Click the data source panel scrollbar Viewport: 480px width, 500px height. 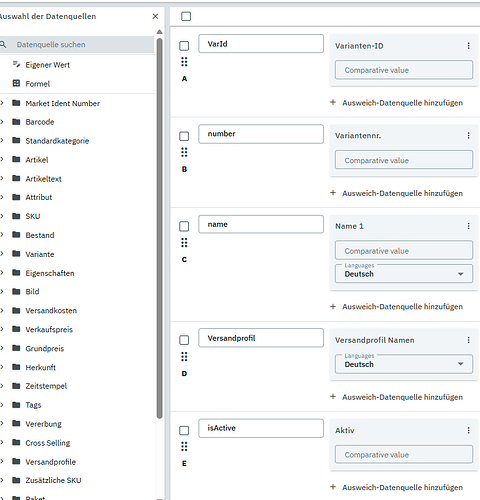click(x=160, y=228)
